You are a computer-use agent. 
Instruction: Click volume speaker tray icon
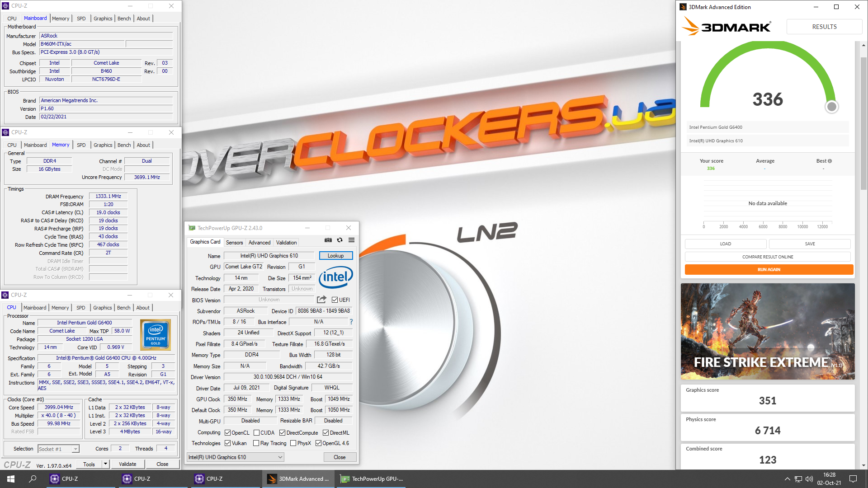point(809,479)
